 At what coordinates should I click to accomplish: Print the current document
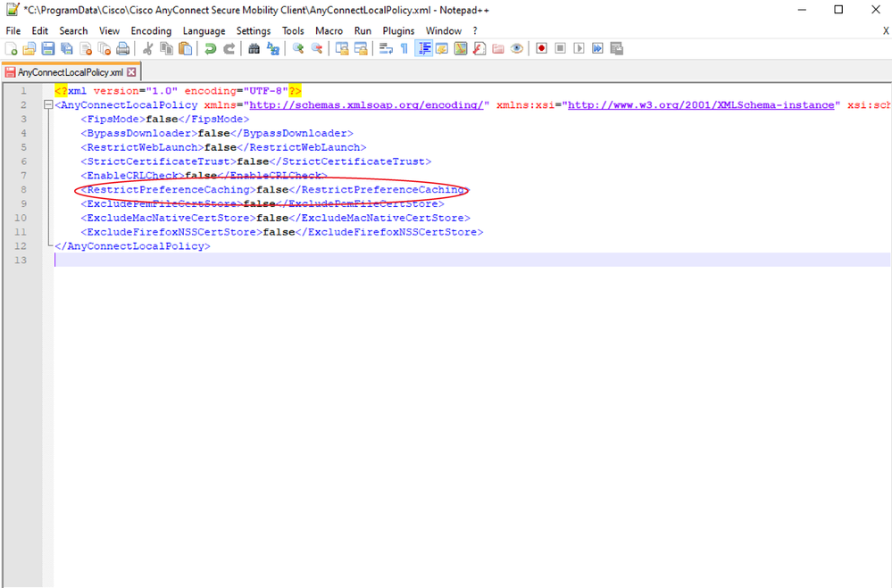coord(123,49)
